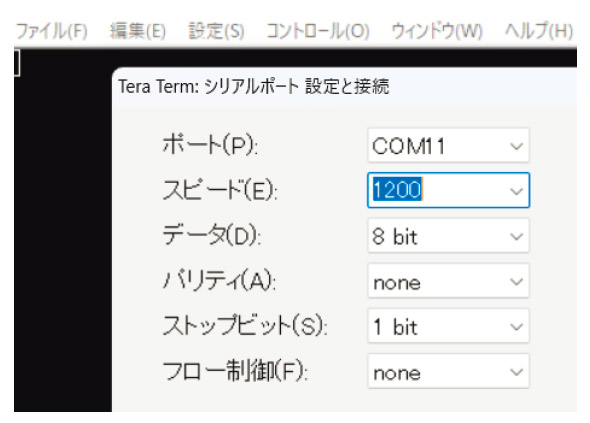This screenshot has width=590, height=423.
Task: Open the ファイル(F) menu
Action: pyautogui.click(x=52, y=31)
